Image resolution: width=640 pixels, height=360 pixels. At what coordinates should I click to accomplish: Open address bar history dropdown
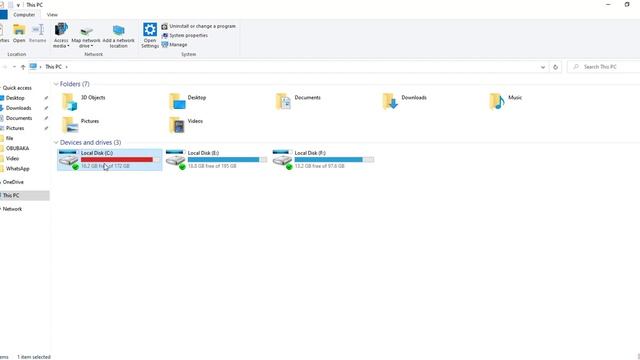pos(543,67)
